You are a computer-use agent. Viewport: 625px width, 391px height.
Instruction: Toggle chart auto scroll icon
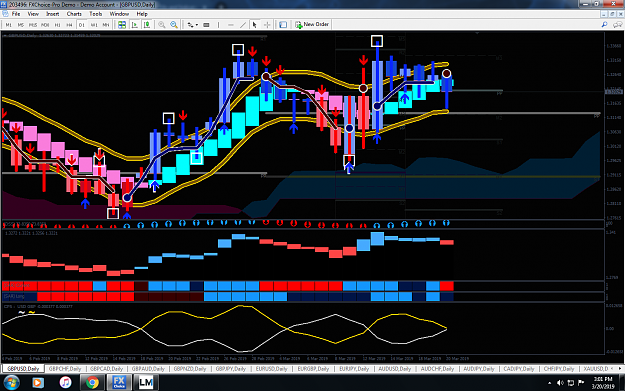(x=135, y=25)
